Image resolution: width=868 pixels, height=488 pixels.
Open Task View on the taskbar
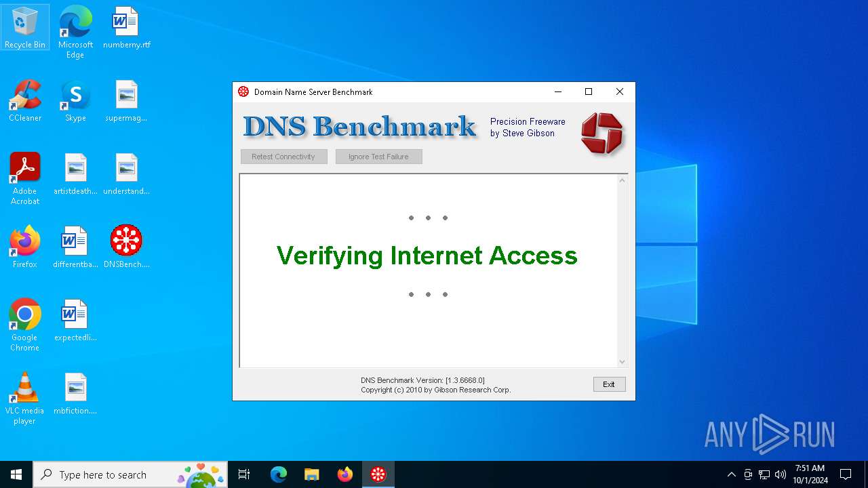click(x=244, y=474)
